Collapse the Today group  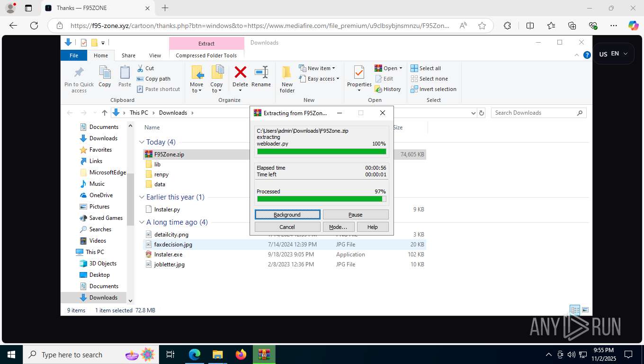pyautogui.click(x=142, y=142)
